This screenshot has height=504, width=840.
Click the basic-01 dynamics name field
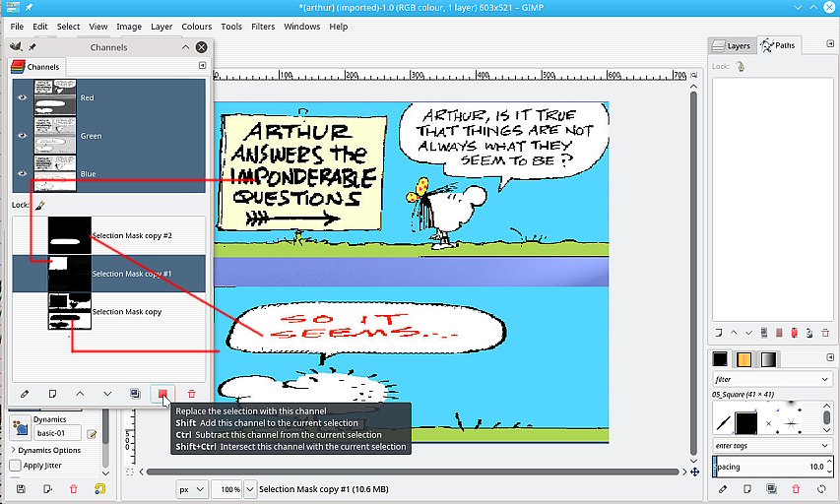coord(57,433)
